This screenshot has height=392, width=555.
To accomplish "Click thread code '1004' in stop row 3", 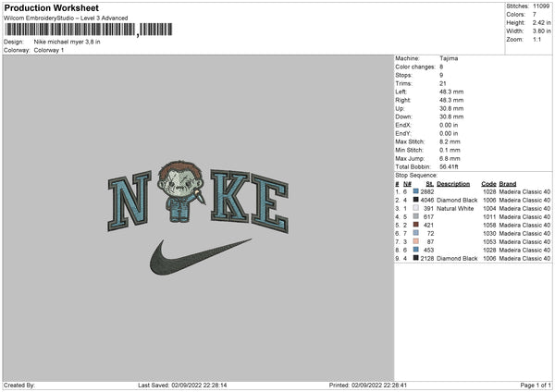I will [x=489, y=208].
